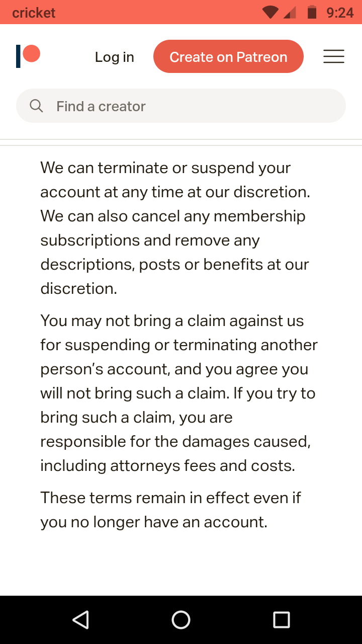Click the 'We can also cancel any membership' line
The image size is (362, 644).
(x=173, y=216)
